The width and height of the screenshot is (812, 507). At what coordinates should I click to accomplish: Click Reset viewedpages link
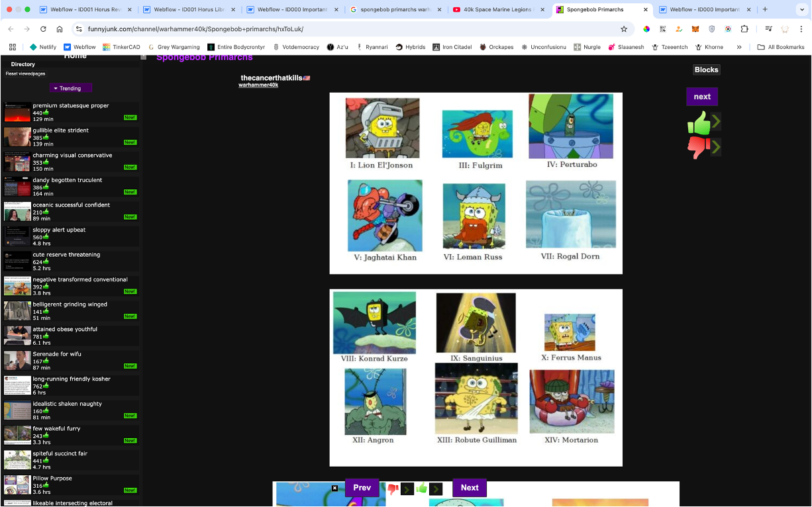pos(26,73)
